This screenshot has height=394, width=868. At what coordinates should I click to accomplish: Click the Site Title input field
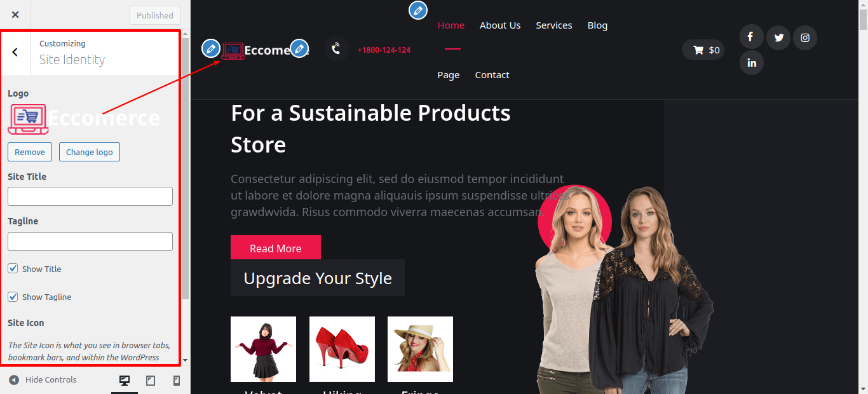pos(90,196)
